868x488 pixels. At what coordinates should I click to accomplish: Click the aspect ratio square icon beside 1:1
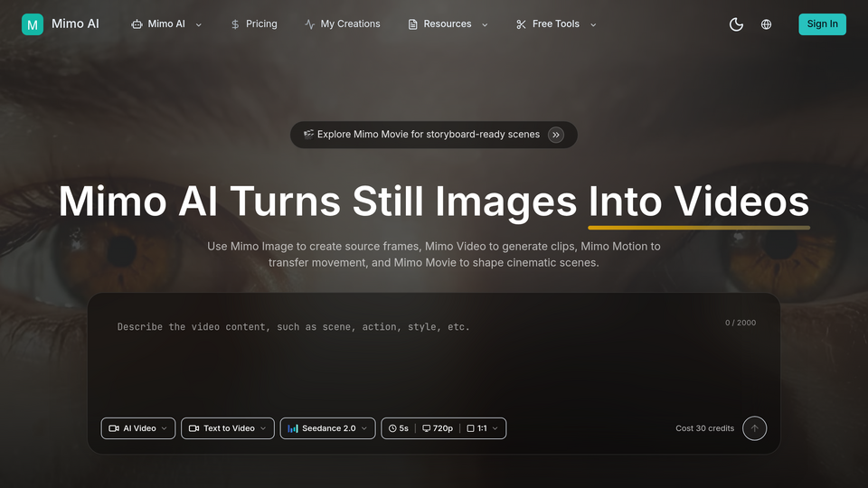470,428
